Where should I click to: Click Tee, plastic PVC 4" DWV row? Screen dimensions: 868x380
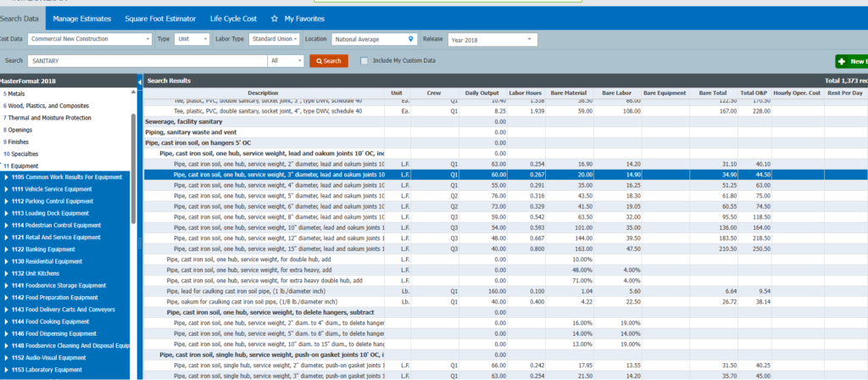tap(505, 111)
